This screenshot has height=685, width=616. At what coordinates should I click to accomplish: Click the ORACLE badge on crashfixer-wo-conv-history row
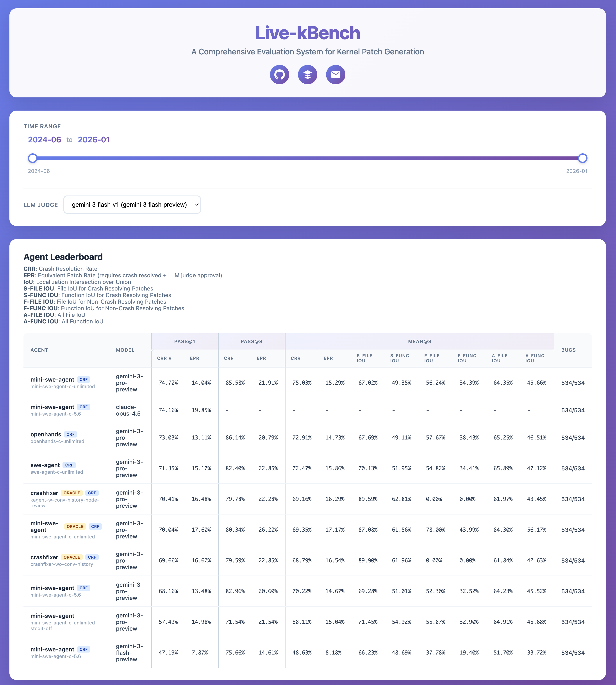[x=72, y=557]
